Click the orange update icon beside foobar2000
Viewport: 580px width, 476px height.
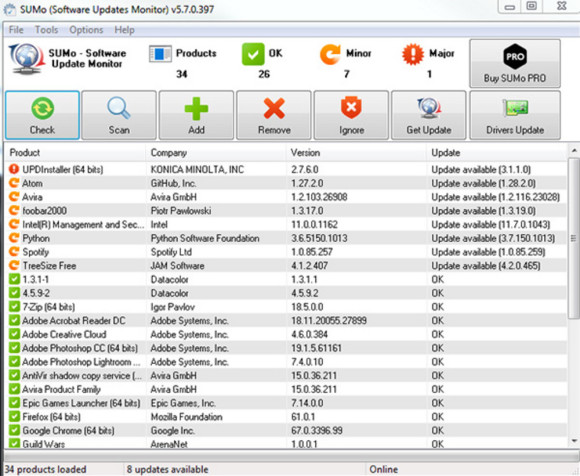(x=14, y=210)
